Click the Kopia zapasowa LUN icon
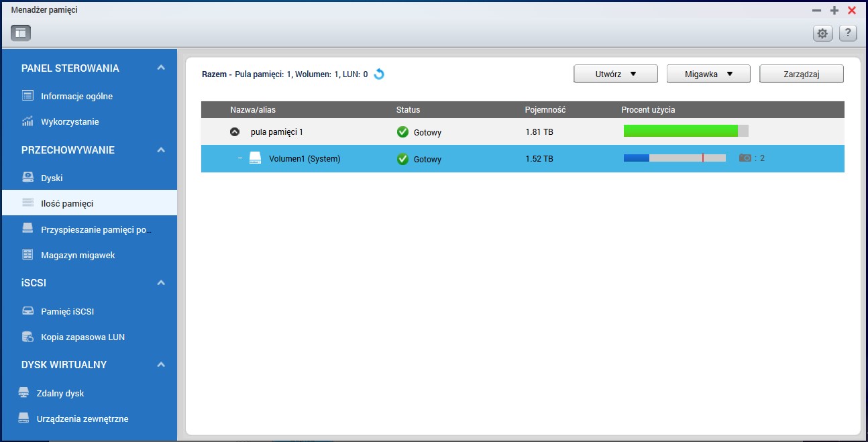The height and width of the screenshot is (442, 868). coord(28,337)
